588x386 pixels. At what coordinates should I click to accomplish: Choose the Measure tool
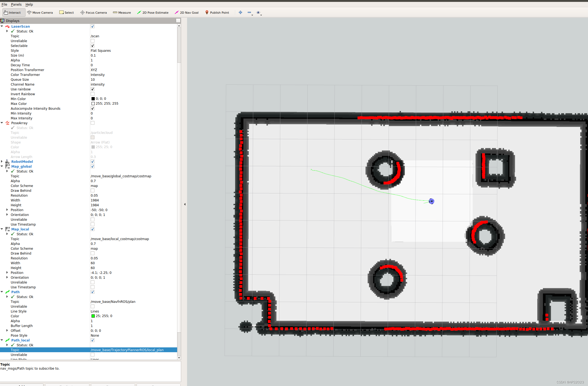pos(122,13)
